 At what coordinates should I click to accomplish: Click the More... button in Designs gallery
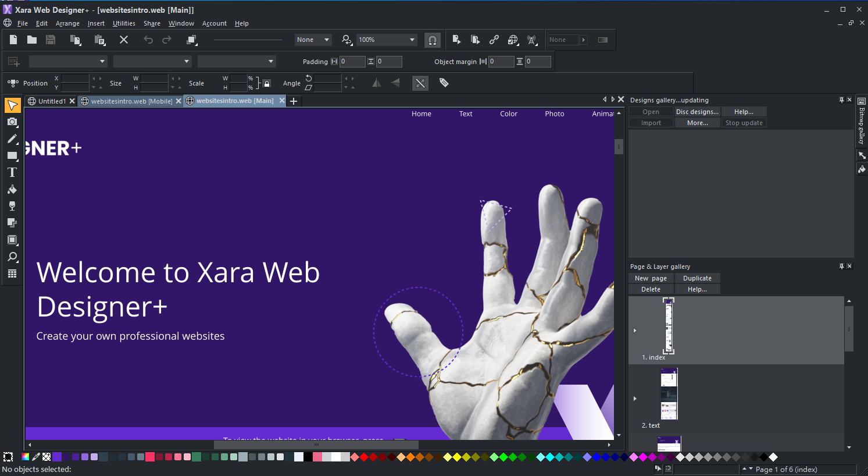tap(697, 123)
